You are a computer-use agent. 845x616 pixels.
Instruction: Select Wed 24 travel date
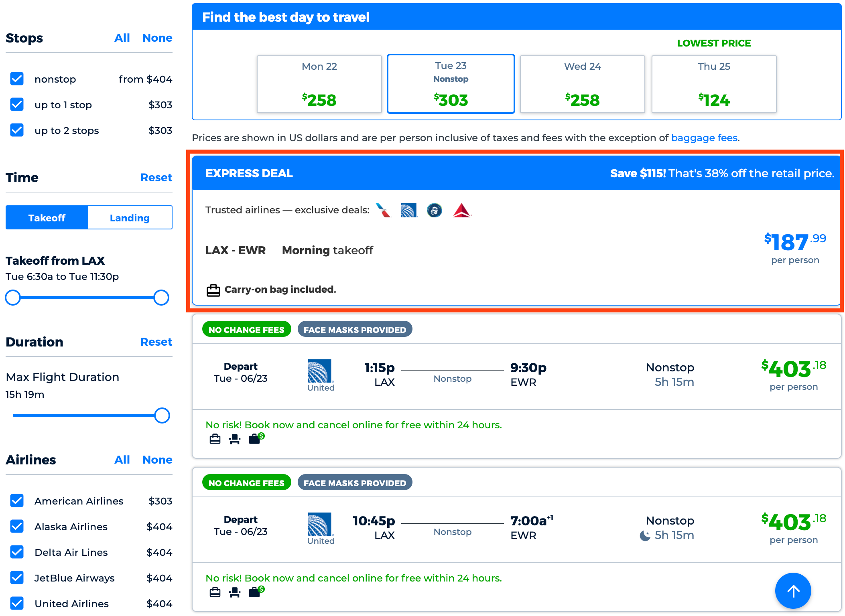tap(583, 84)
